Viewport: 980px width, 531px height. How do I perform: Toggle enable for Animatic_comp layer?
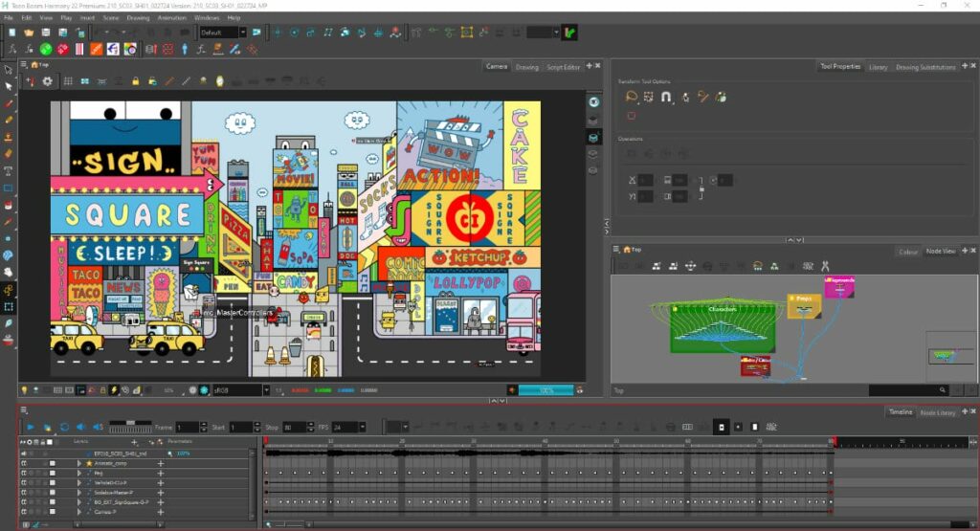[24, 463]
